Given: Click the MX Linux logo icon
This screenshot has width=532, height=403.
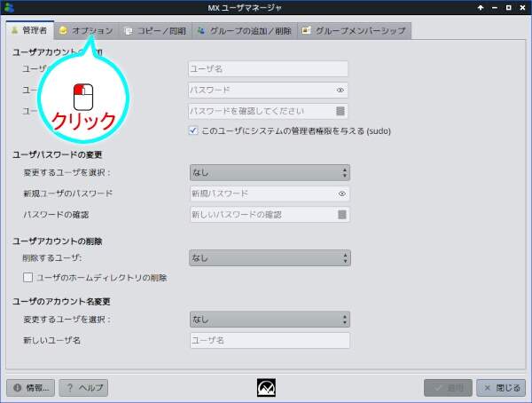Looking at the screenshot, I should coord(267,388).
